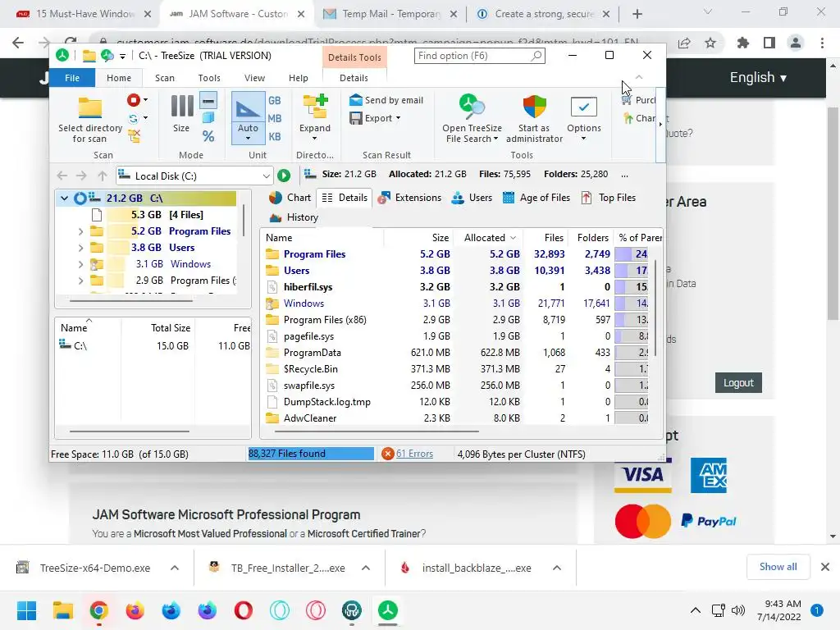Choose MB unit in ribbon
The width and height of the screenshot is (840, 630).
click(x=274, y=118)
